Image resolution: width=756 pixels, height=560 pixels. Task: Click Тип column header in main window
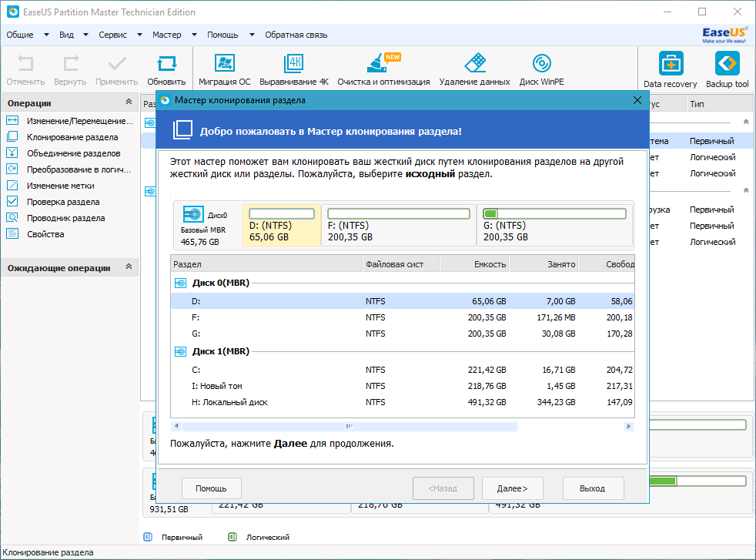pos(719,104)
